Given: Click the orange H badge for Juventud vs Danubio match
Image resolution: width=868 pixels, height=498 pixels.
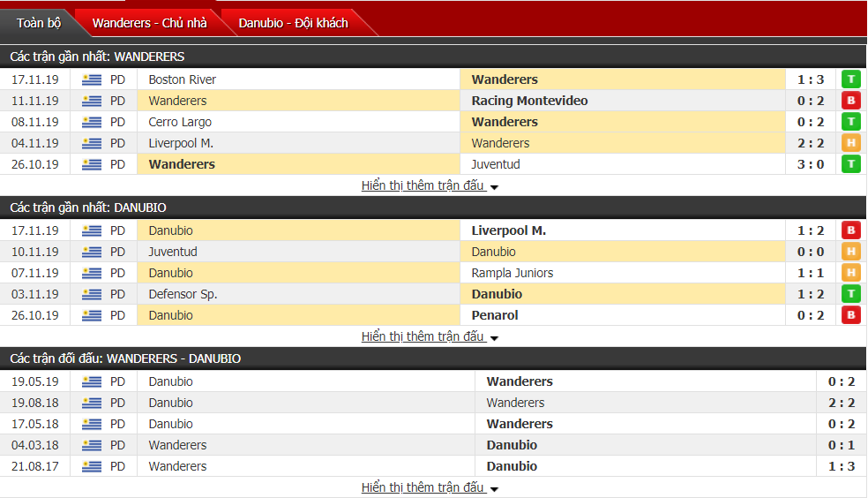Looking at the screenshot, I should click(851, 252).
